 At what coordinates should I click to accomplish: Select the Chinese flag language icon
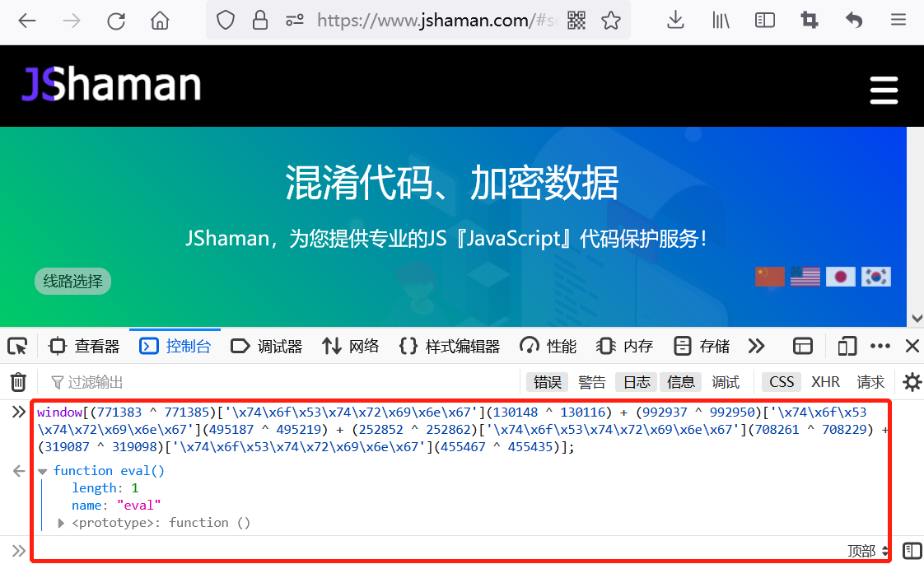coord(770,277)
